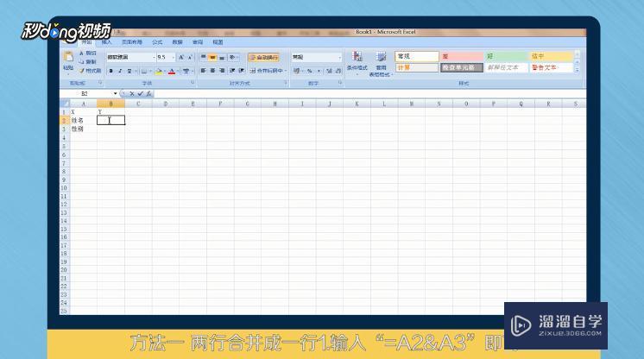Image resolution: width=644 pixels, height=359 pixels.
Task: Toggle bold formatting B button
Action: 110,71
